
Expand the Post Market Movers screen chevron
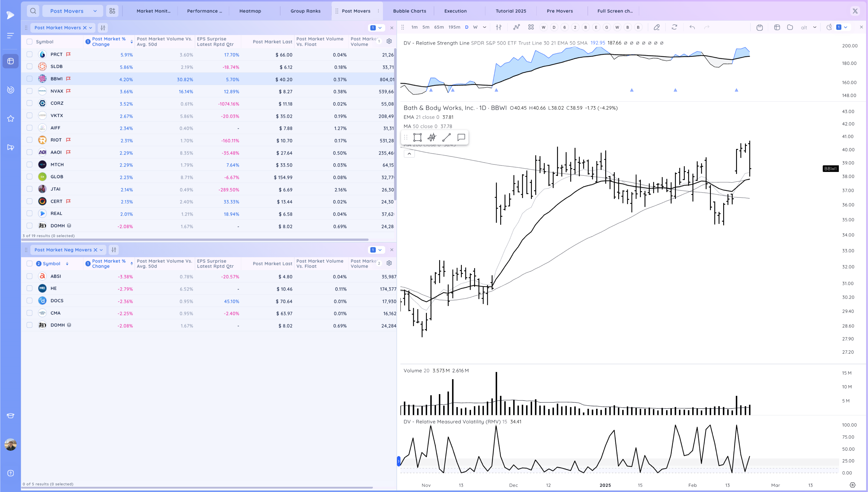[90, 28]
